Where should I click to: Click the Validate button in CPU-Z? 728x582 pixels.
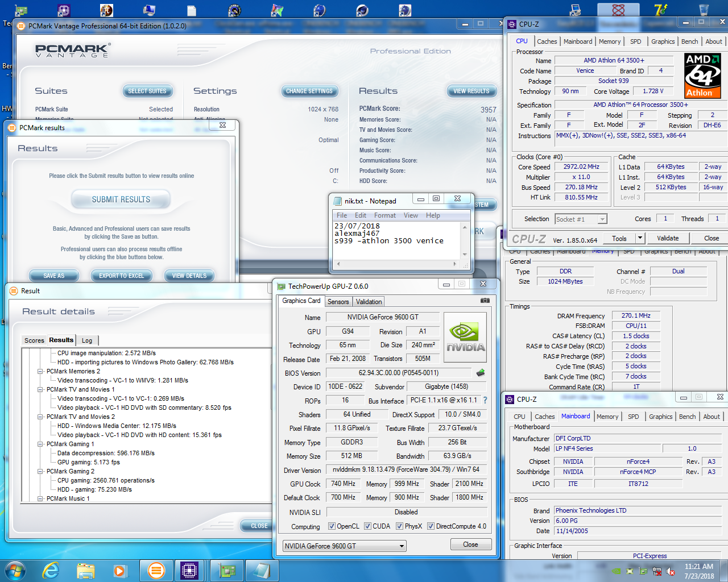668,238
